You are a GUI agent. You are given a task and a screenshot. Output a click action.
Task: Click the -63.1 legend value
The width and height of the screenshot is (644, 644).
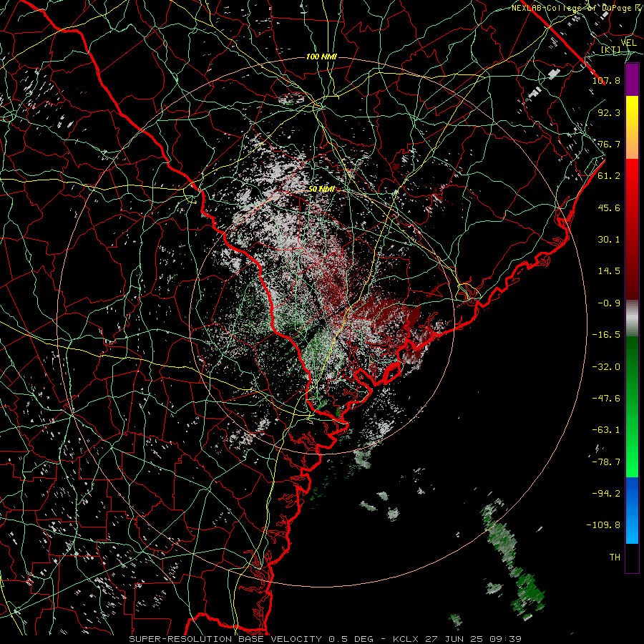coord(606,430)
